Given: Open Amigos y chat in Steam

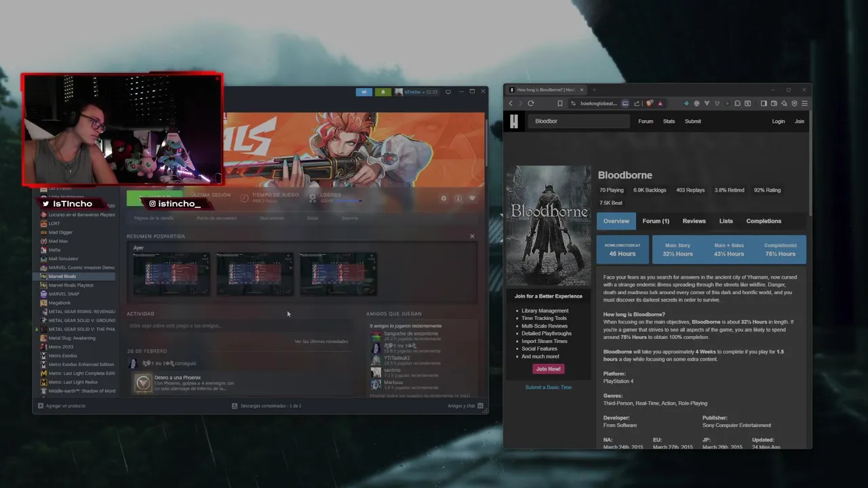Looking at the screenshot, I should (x=465, y=405).
